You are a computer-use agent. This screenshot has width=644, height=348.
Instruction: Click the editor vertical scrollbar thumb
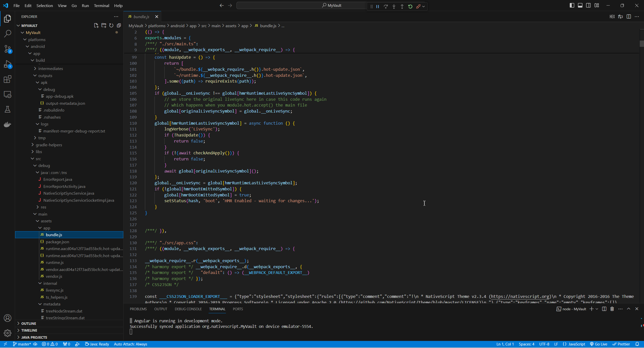641,43
